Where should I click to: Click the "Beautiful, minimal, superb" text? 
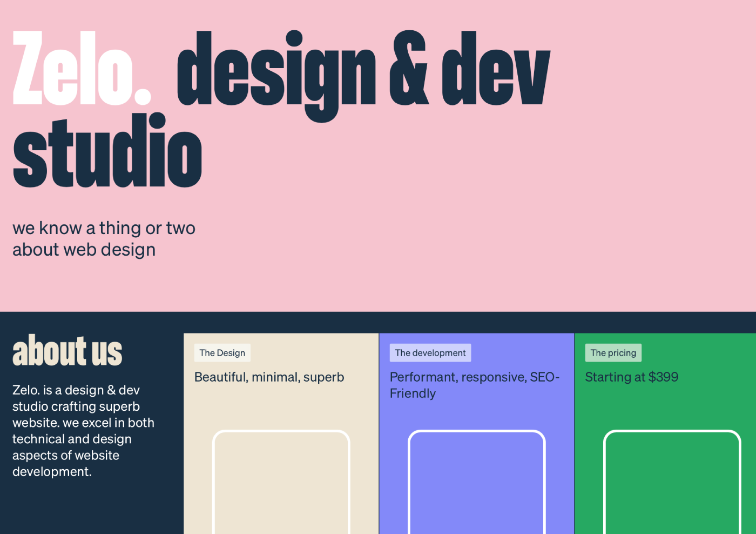tap(269, 377)
